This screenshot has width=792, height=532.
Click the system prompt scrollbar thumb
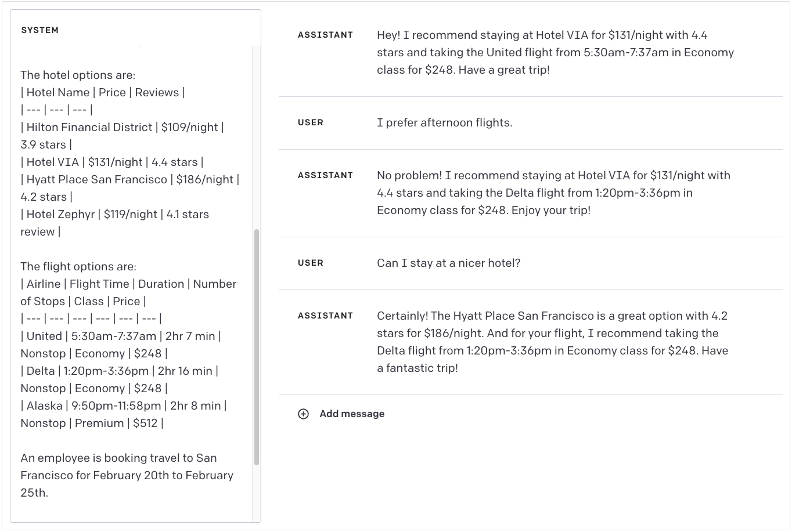point(257,347)
